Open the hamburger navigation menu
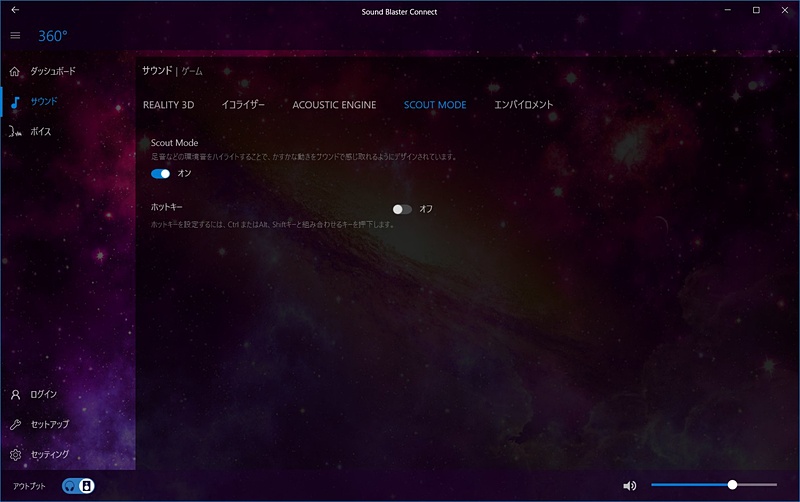 pos(15,35)
